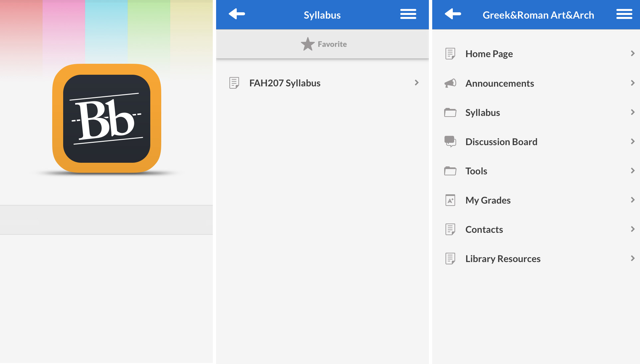Go back from Greek&Roman Art&Arch screen

453,14
